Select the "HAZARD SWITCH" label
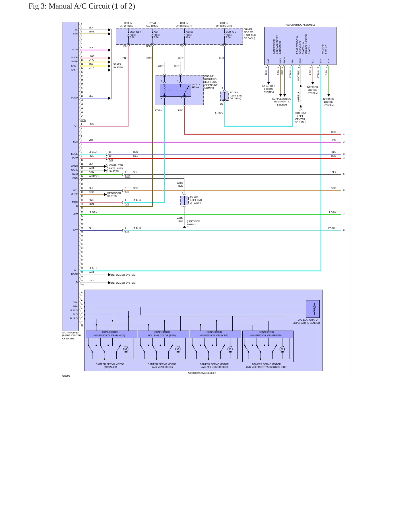Viewport: 411px width, 532px height. [x=324, y=49]
